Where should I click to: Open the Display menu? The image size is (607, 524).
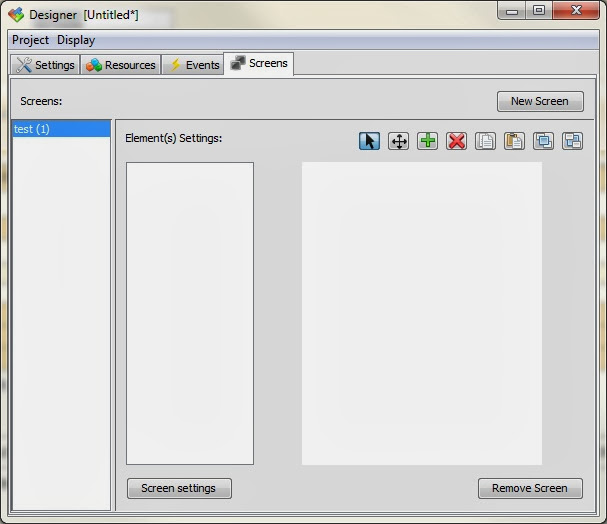(x=76, y=40)
